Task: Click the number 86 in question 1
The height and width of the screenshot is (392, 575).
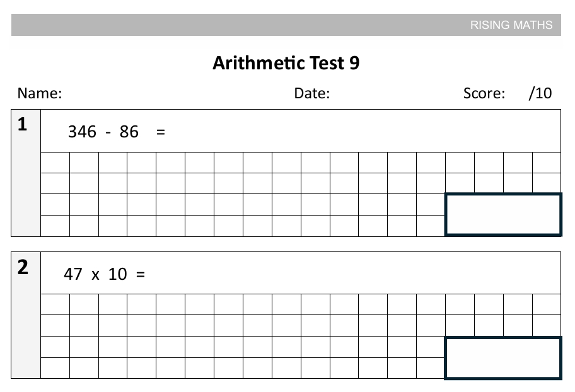Action: pos(129,132)
